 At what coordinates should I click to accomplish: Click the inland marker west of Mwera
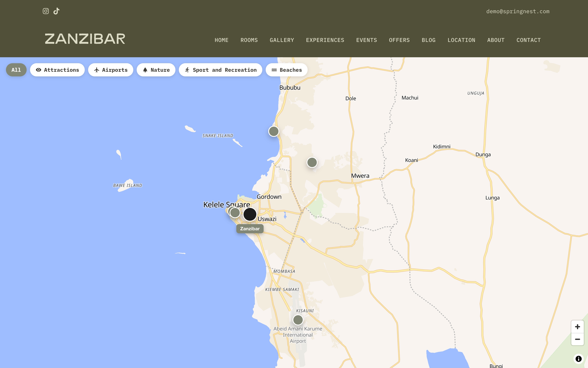312,162
